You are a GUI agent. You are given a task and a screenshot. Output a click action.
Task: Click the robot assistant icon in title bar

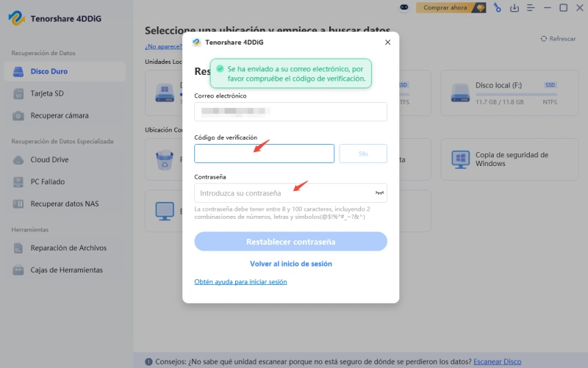(404, 7)
